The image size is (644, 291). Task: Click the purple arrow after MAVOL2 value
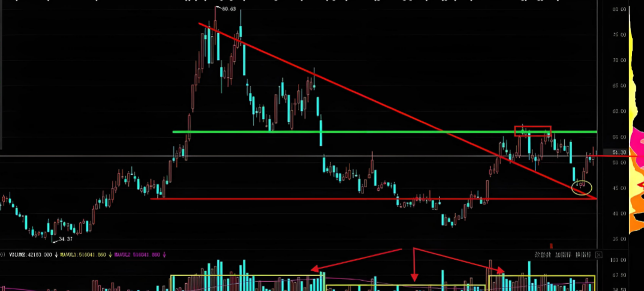point(164,255)
